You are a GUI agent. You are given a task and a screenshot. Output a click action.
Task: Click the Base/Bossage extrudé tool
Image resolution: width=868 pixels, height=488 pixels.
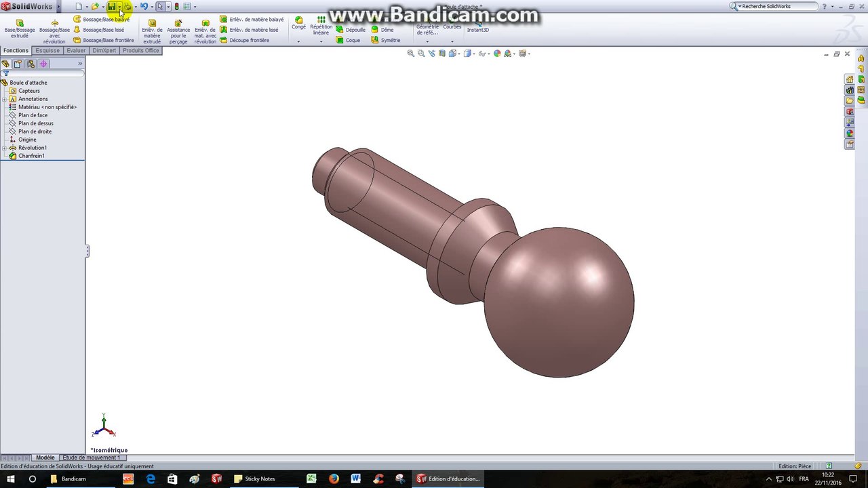pyautogui.click(x=20, y=28)
